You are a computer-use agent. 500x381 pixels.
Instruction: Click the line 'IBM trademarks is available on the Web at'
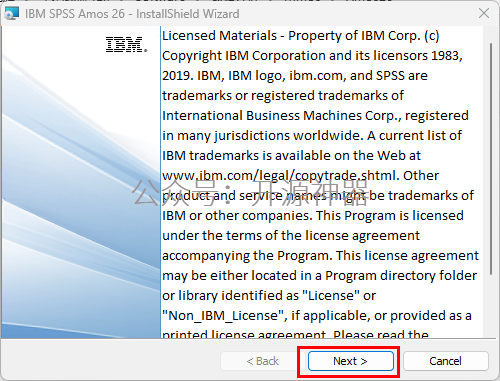[291, 156]
